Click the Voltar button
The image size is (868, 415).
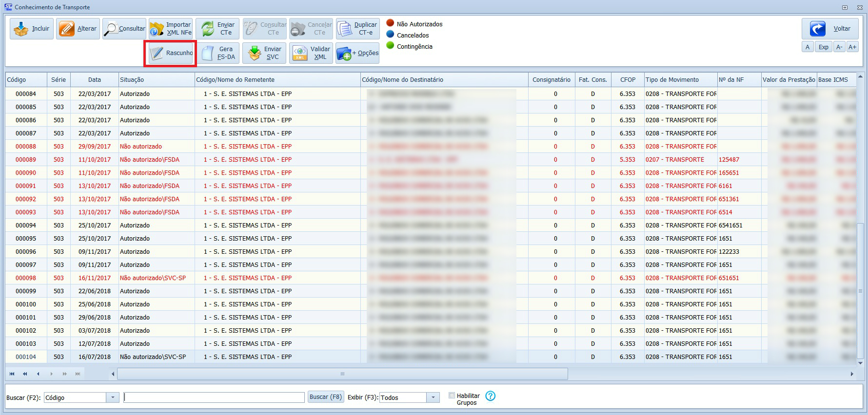(829, 29)
